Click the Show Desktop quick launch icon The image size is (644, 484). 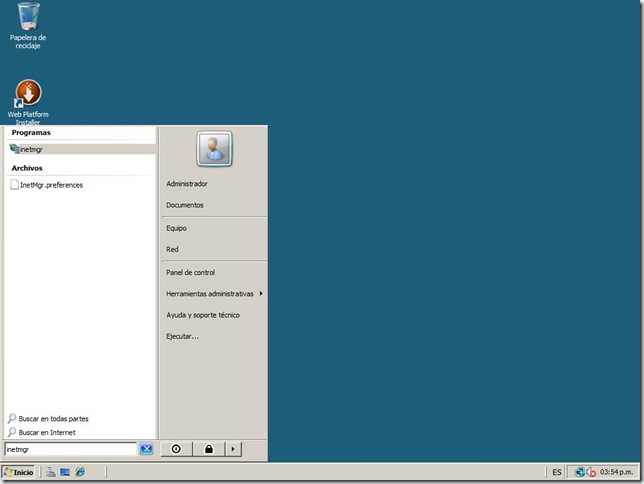tap(65, 472)
